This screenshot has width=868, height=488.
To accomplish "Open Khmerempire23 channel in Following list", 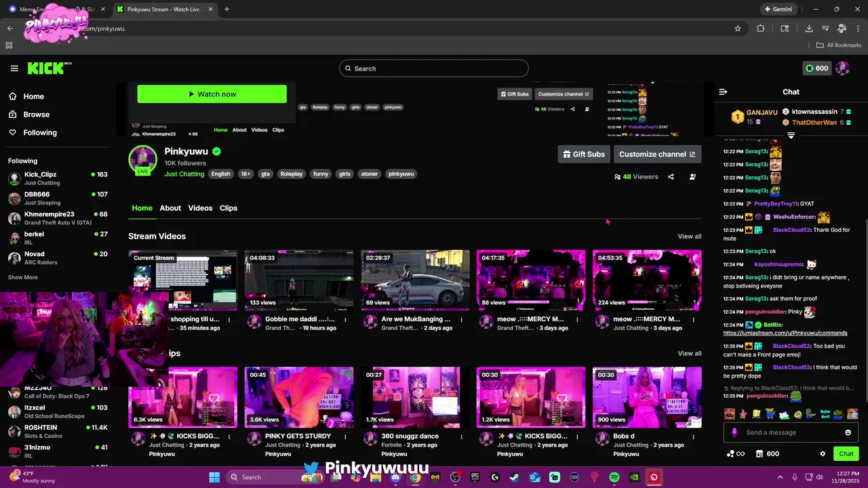I will [x=58, y=218].
